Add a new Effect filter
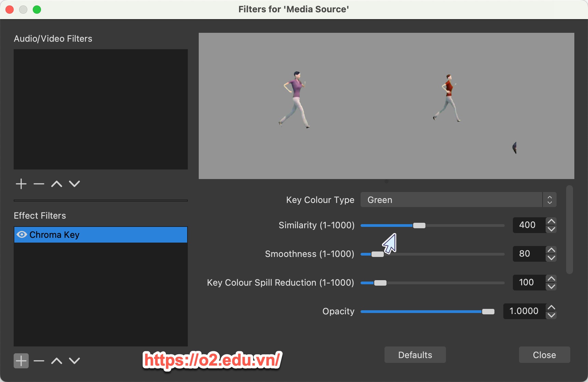 pyautogui.click(x=21, y=361)
